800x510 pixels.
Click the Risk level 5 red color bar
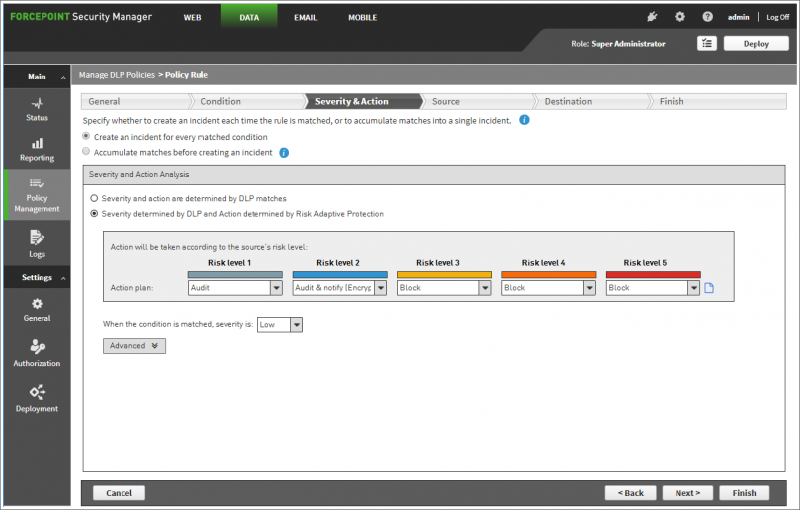pyautogui.click(x=653, y=274)
